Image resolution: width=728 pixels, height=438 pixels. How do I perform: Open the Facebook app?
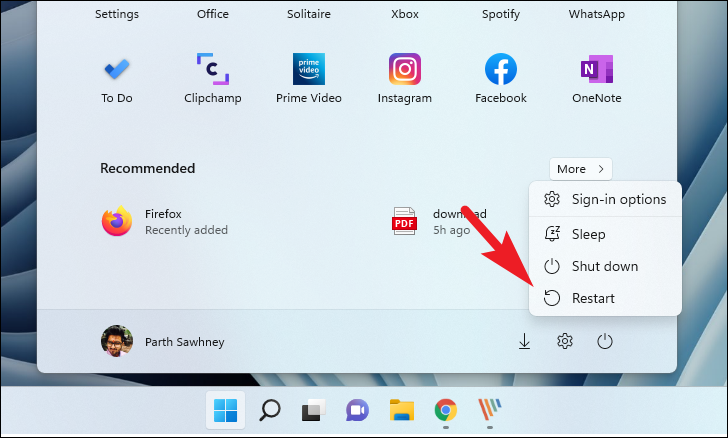[x=500, y=78]
